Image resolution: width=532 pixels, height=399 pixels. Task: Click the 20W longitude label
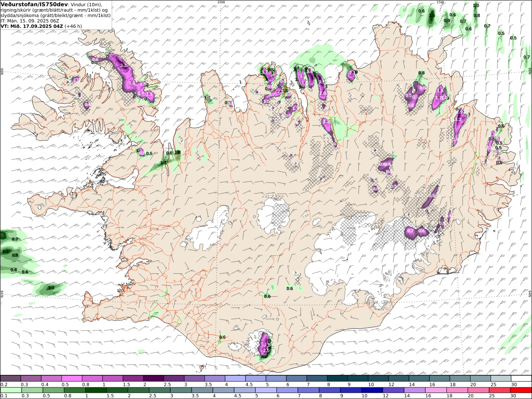(221, 2)
